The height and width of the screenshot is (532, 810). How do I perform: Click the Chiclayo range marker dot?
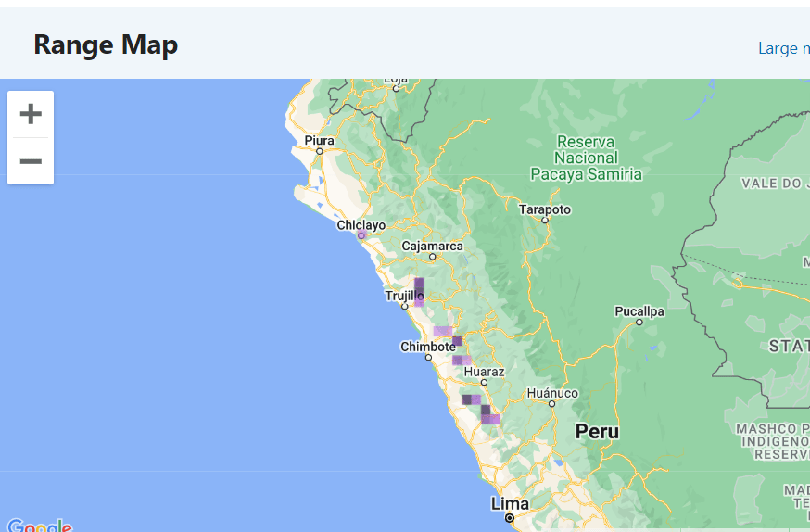point(361,235)
